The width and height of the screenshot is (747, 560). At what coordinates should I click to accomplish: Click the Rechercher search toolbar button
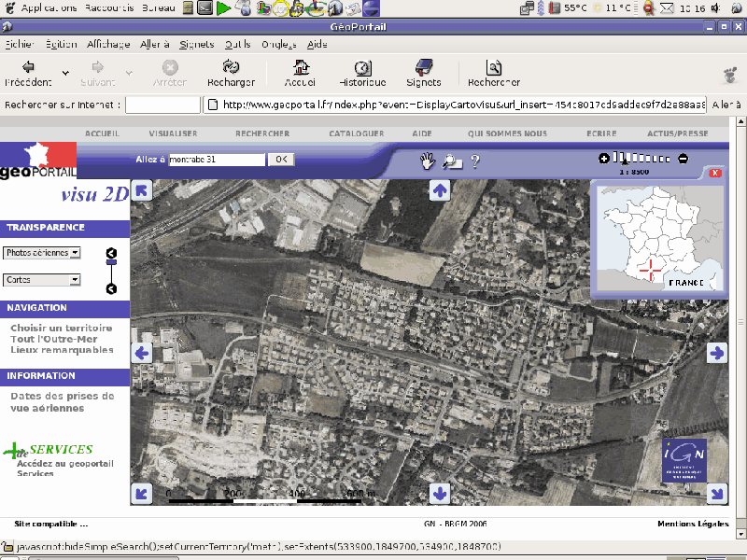click(x=494, y=74)
